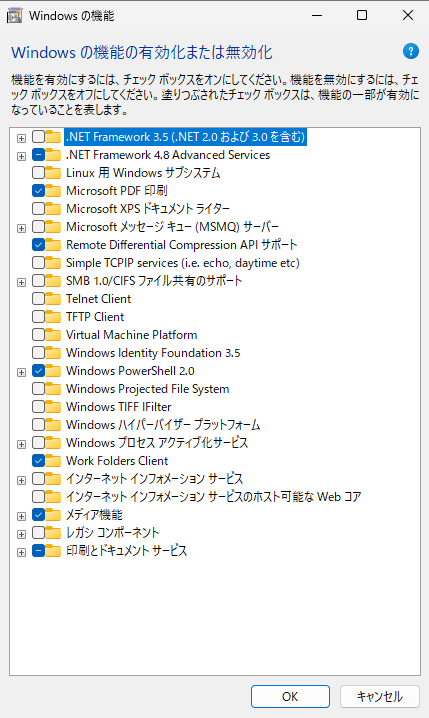Enable Telnet Client checkbox
This screenshot has width=429, height=718.
pos(38,299)
